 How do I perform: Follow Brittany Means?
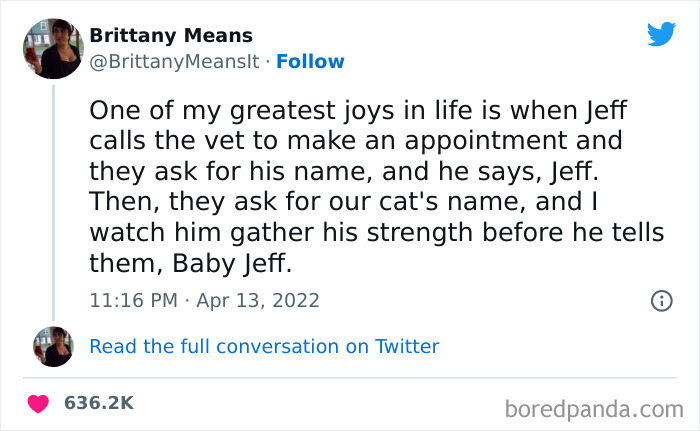(310, 62)
